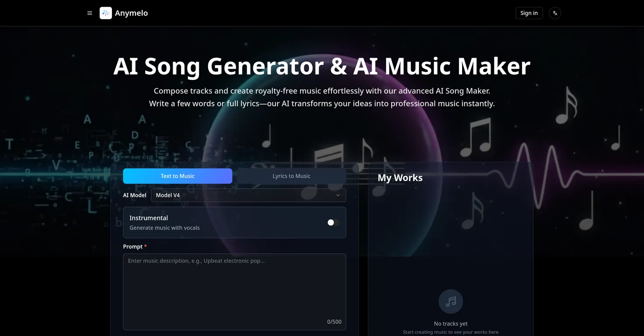Open the hamburger navigation menu
The width and height of the screenshot is (644, 336).
tap(90, 13)
